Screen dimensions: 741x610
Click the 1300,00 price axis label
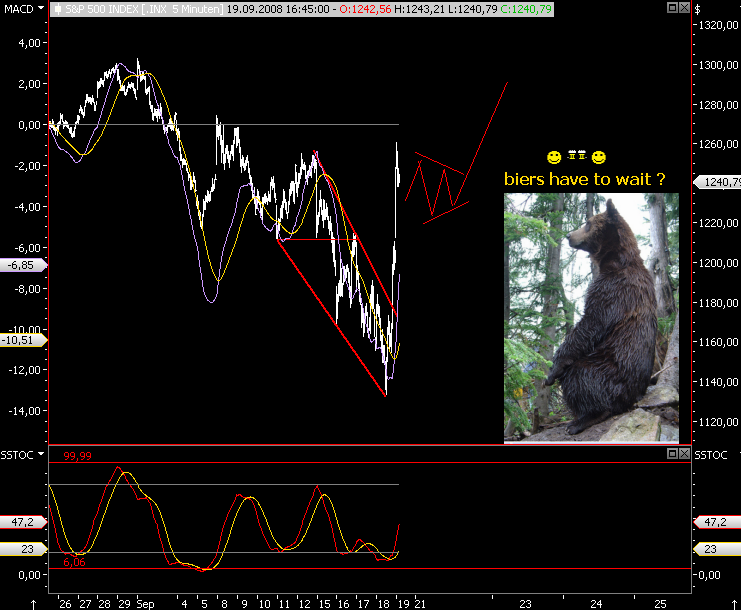click(718, 65)
